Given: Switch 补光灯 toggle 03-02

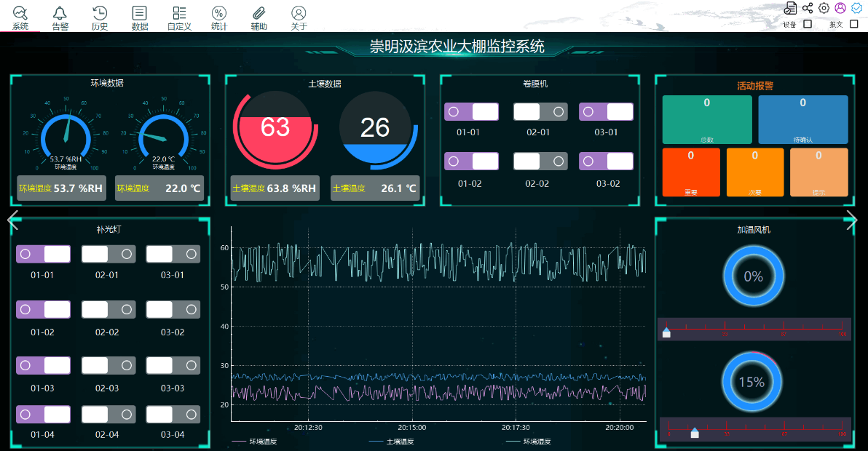Looking at the screenshot, I should pos(173,310).
